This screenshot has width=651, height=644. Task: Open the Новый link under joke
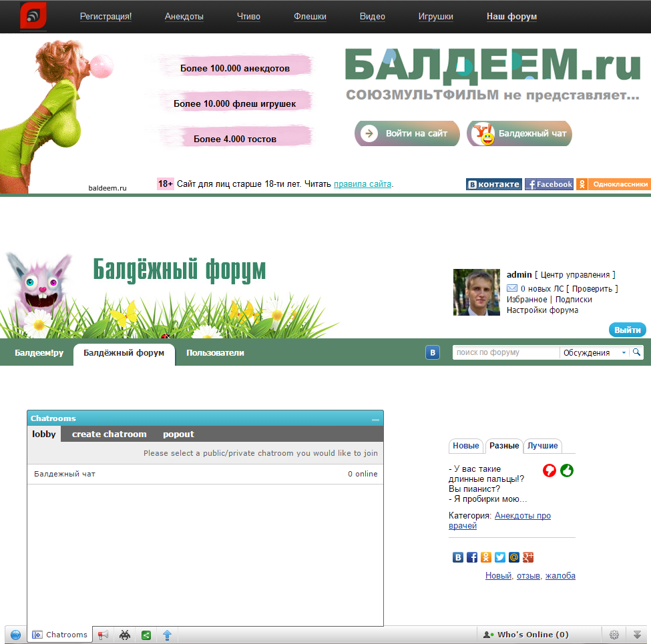pyautogui.click(x=499, y=576)
